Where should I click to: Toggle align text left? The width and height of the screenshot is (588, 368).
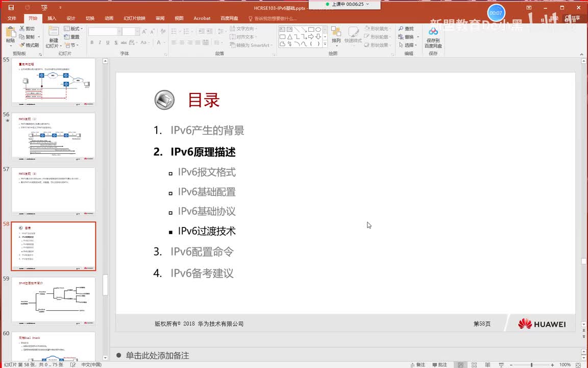pyautogui.click(x=174, y=42)
